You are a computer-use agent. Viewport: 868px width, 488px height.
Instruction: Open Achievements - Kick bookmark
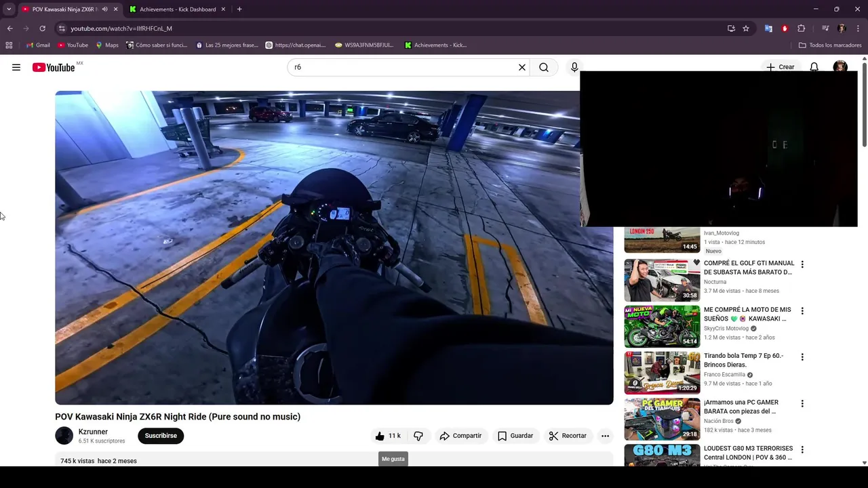tap(435, 45)
